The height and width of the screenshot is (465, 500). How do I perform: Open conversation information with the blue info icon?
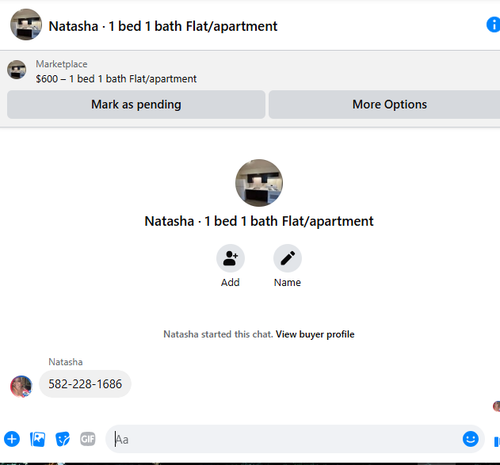pos(493,25)
